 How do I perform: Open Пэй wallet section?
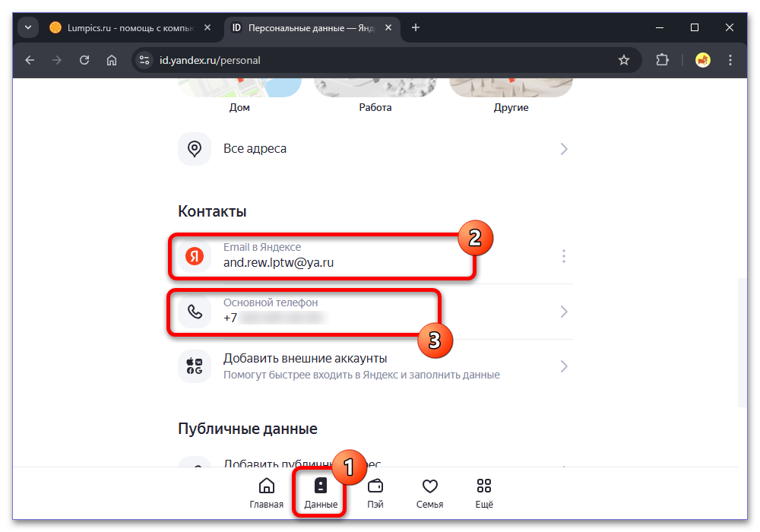point(375,493)
